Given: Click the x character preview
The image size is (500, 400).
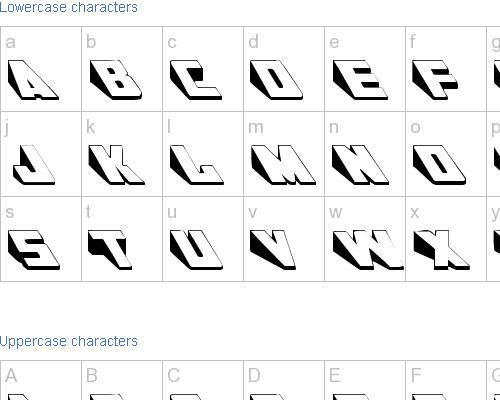Looking at the screenshot, I should (x=442, y=250).
